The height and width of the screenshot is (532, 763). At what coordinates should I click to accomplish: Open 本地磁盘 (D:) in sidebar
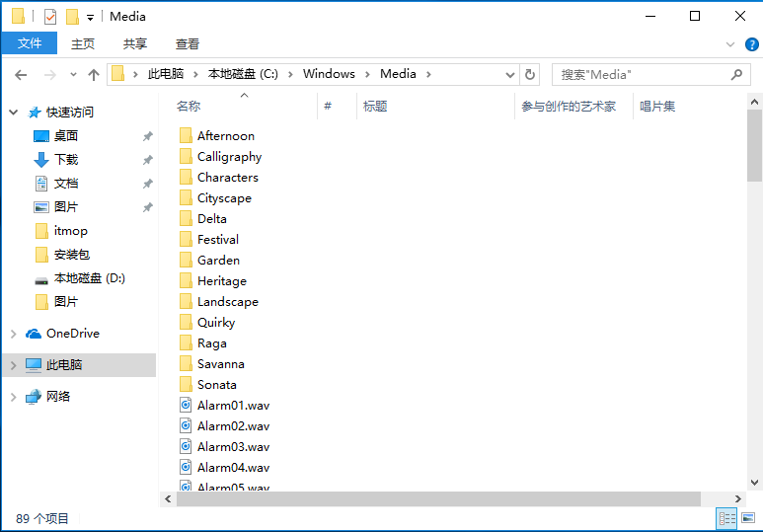90,278
